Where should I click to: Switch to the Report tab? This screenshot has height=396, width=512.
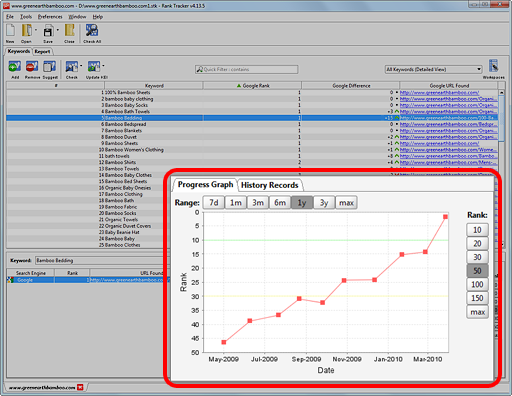tap(42, 52)
